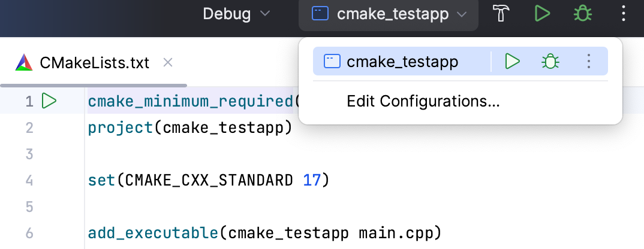The image size is (644, 249).
Task: Click the set(CMAKE_CXX_STANDARD 17) line
Action: tap(209, 180)
